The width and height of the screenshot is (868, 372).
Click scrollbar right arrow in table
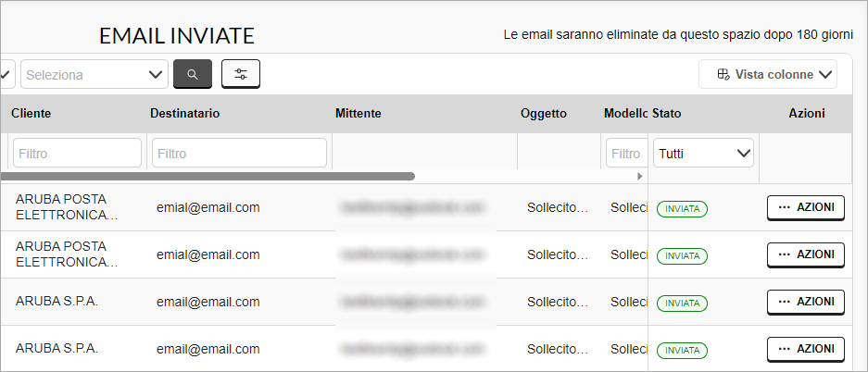(x=640, y=177)
